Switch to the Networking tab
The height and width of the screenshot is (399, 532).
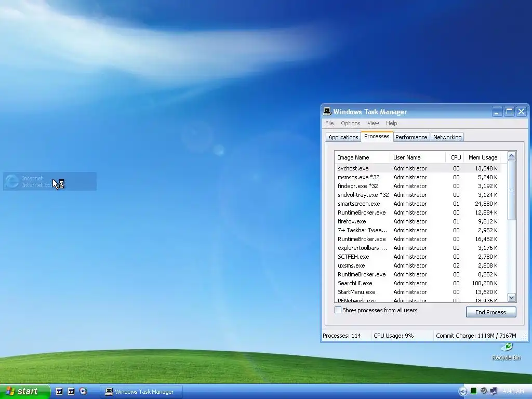447,137
